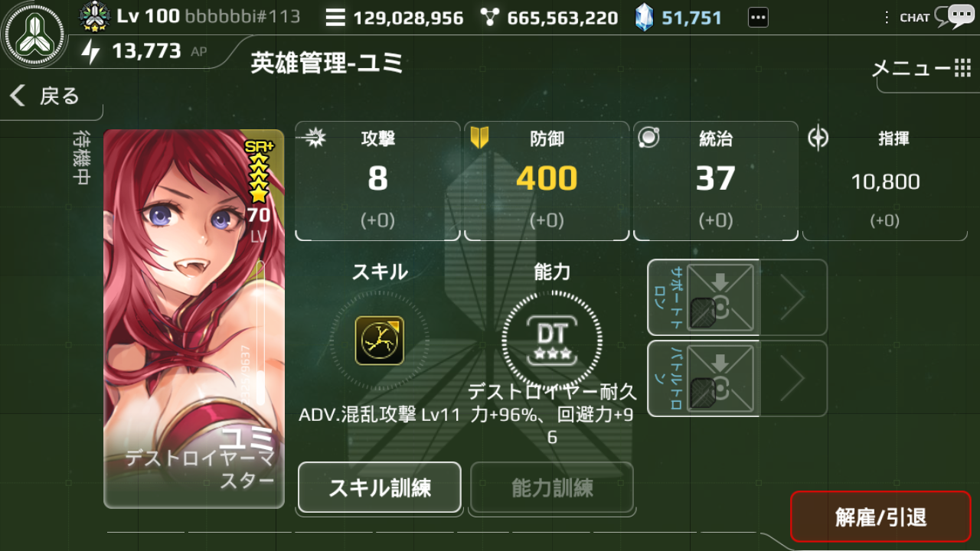980x551 pixels.
Task: Select the 防御 400 stat panel
Action: [547, 181]
